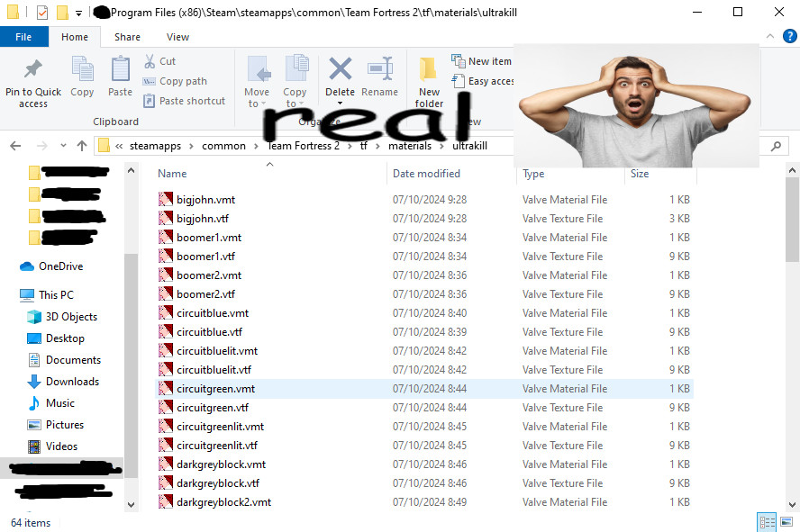800x532 pixels.
Task: Open the Share tab
Action: tap(127, 37)
